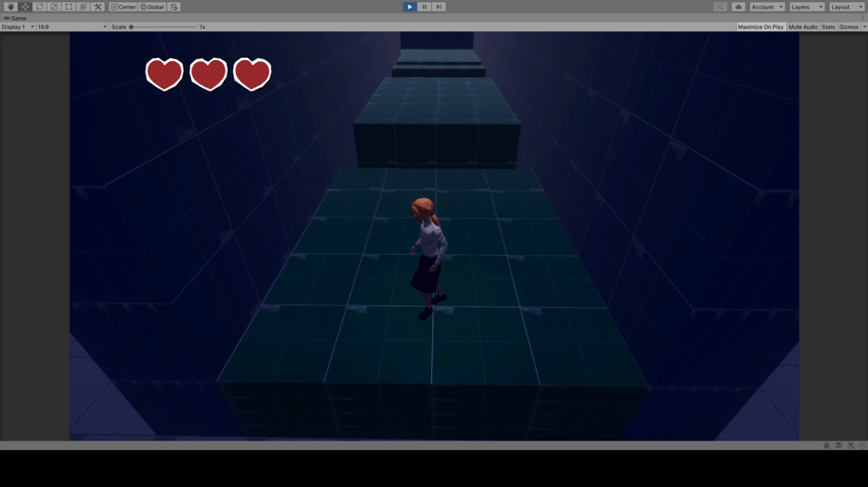Image resolution: width=868 pixels, height=487 pixels.
Task: Select the Rect Transform tool
Action: pos(69,7)
